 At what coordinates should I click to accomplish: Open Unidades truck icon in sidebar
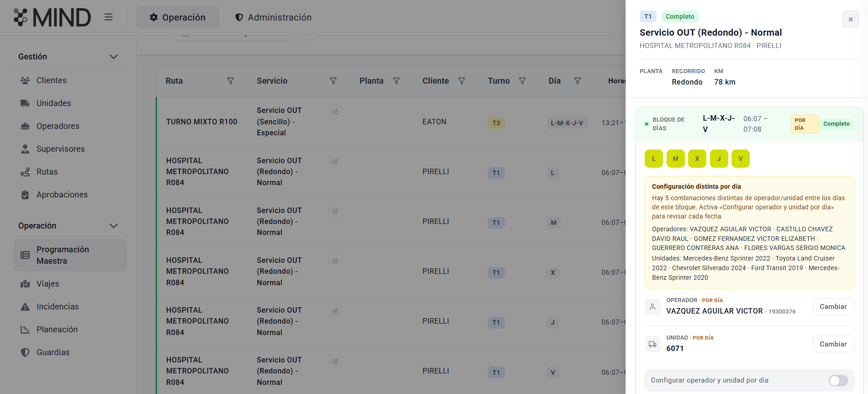tap(25, 103)
